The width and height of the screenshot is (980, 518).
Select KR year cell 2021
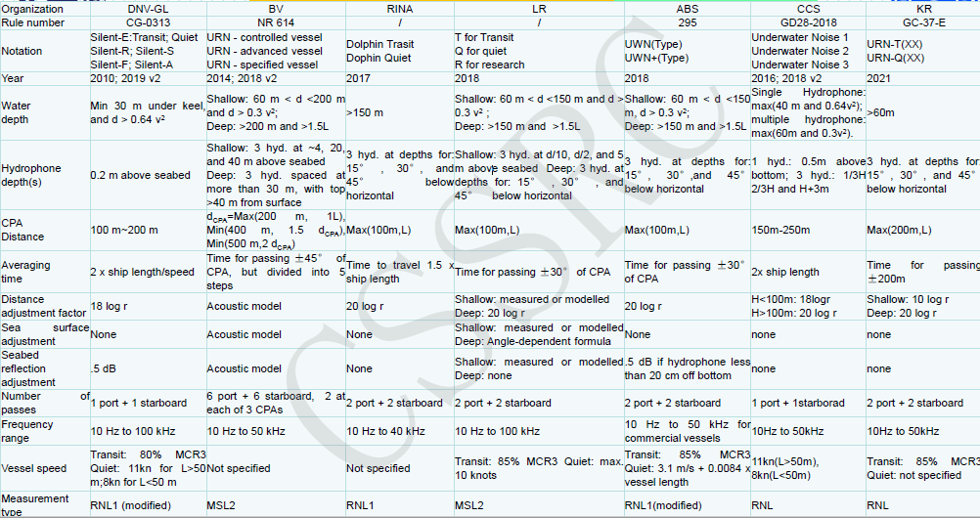coord(923,79)
